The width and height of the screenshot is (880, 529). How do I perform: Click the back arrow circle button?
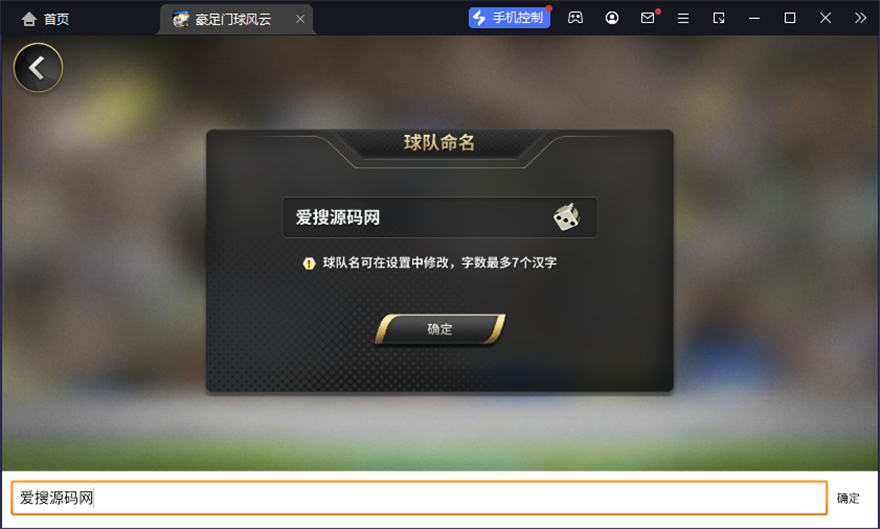(38, 68)
